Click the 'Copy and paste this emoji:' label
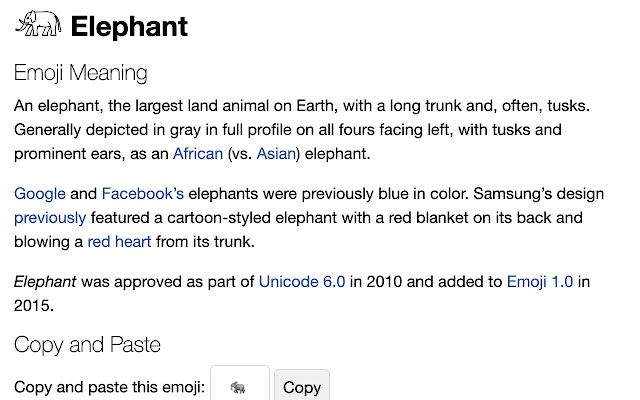The image size is (640, 400). [109, 387]
